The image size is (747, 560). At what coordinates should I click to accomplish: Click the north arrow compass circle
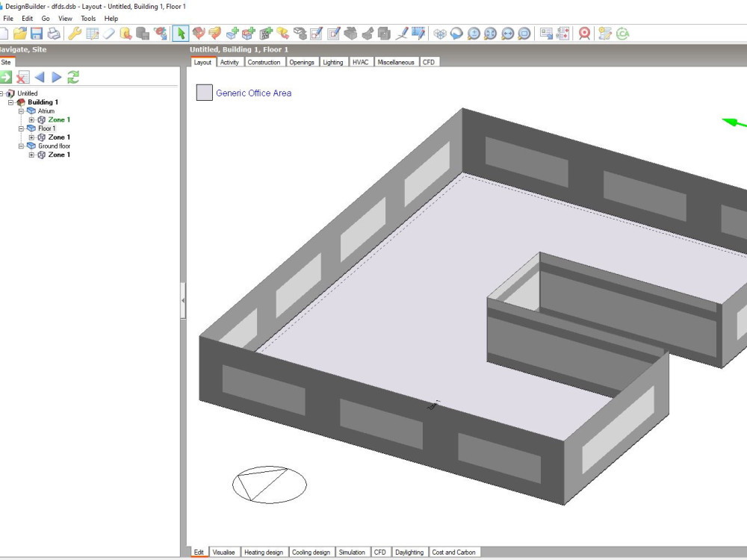click(269, 485)
